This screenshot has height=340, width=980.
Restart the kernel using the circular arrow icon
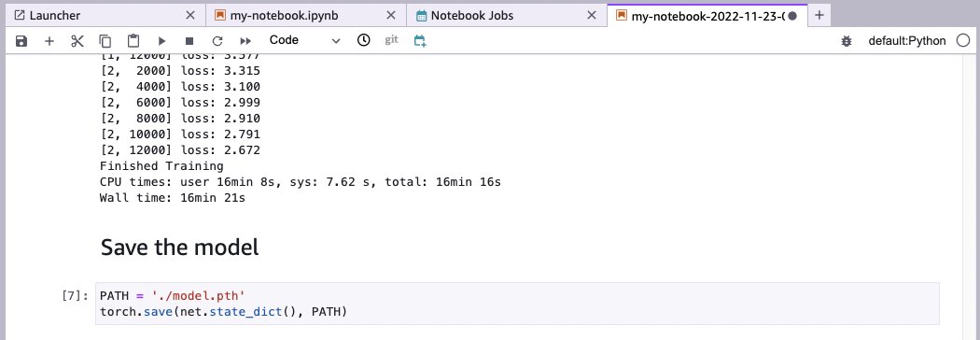coord(217,41)
